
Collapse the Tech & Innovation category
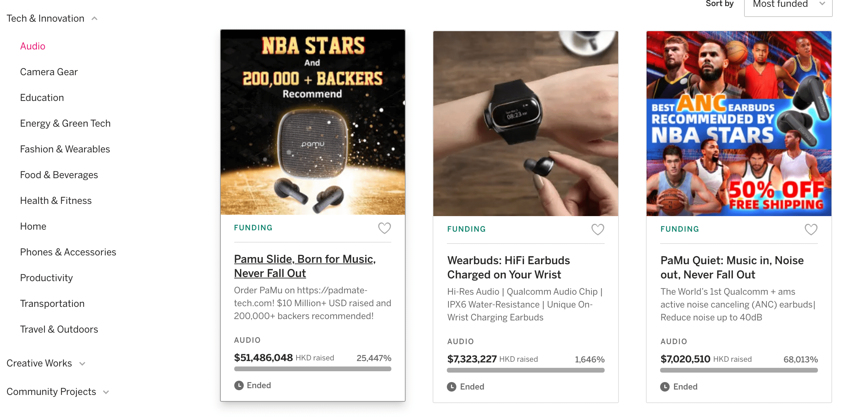coord(94,19)
